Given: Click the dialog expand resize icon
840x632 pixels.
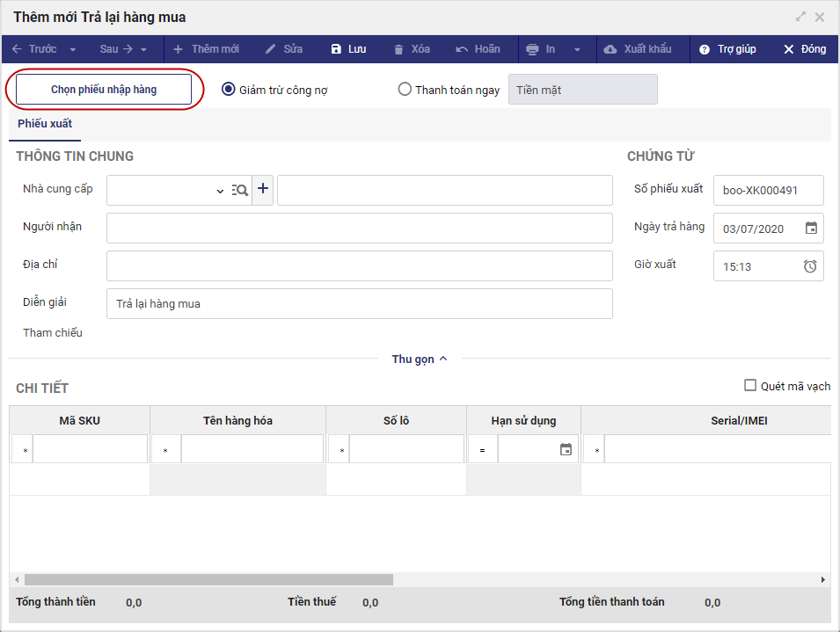Looking at the screenshot, I should pos(800,17).
